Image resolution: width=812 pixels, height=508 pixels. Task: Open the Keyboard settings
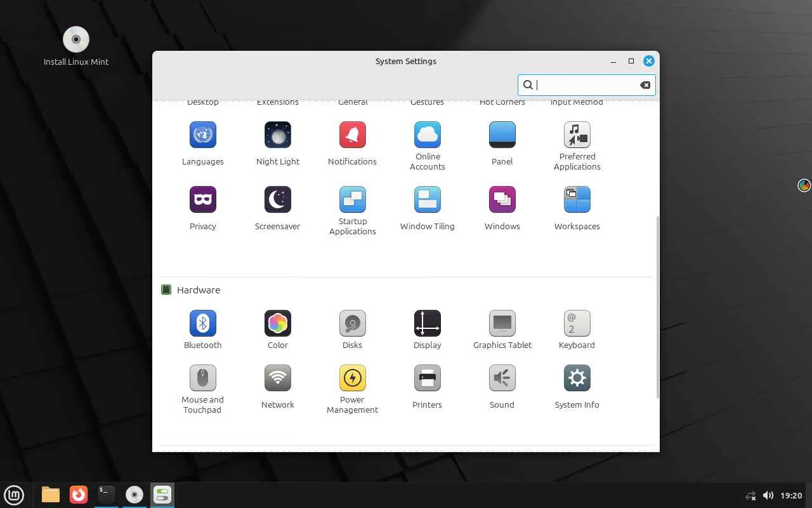pyautogui.click(x=577, y=330)
